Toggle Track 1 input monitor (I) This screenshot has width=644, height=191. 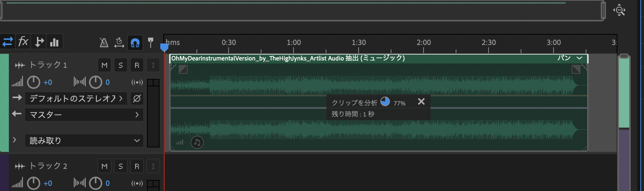153,65
